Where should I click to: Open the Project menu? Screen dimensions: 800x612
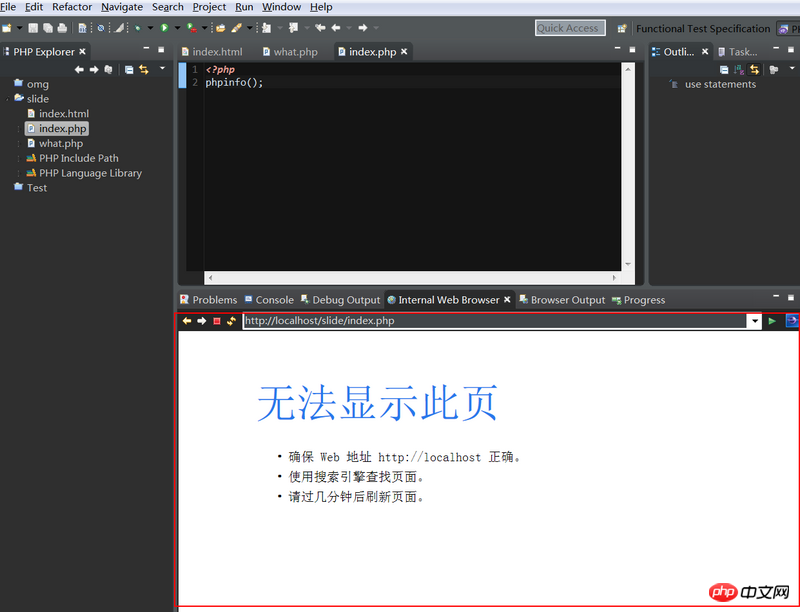(x=209, y=7)
